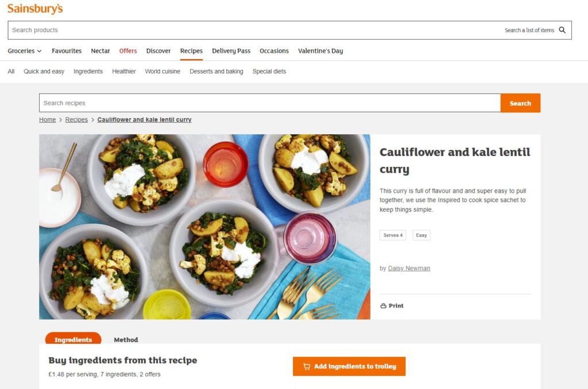
Task: Click the Print printer icon
Action: point(383,306)
